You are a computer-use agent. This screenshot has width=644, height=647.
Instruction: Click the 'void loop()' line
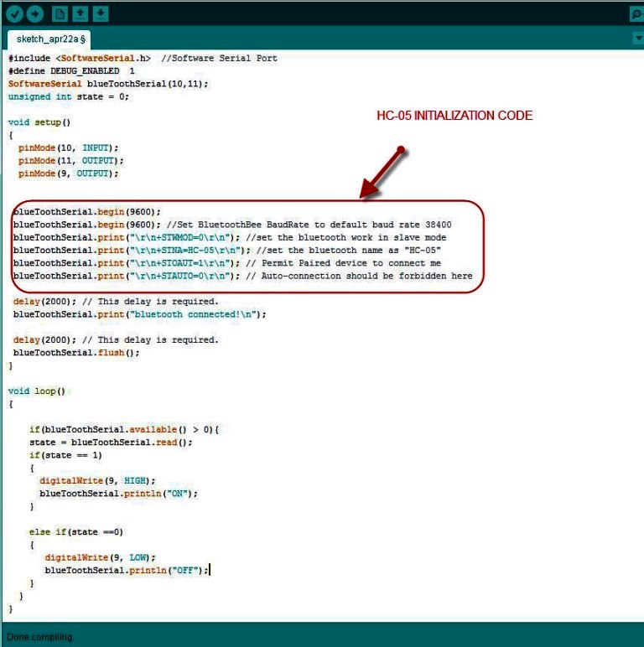pos(37,391)
